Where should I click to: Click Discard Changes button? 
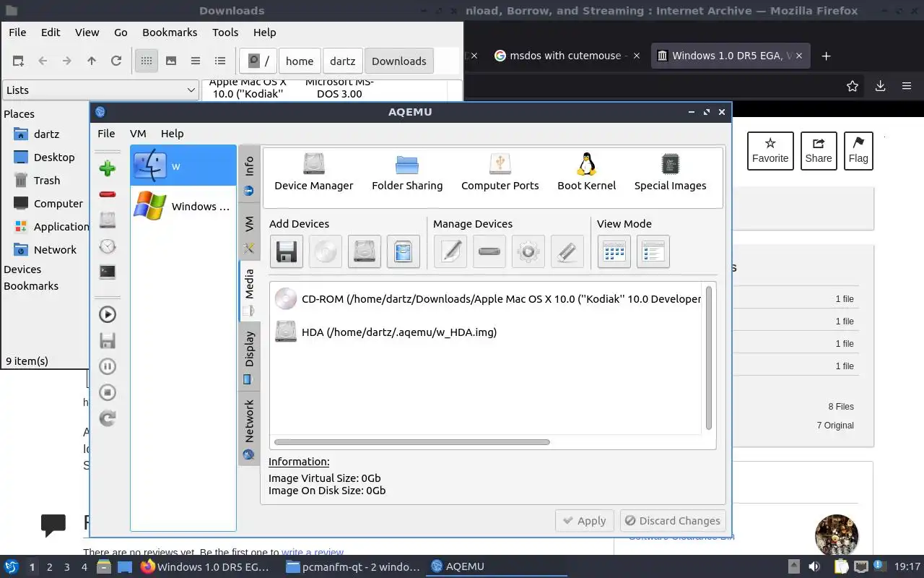673,521
